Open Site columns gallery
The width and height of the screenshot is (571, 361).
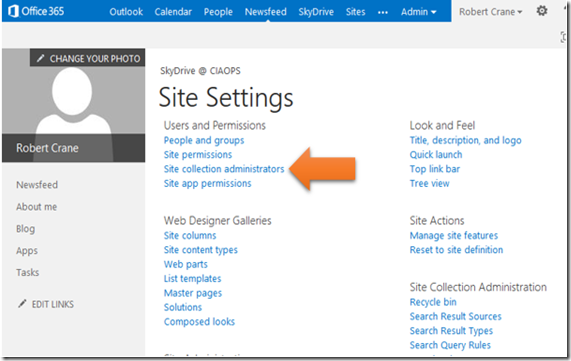pos(190,235)
